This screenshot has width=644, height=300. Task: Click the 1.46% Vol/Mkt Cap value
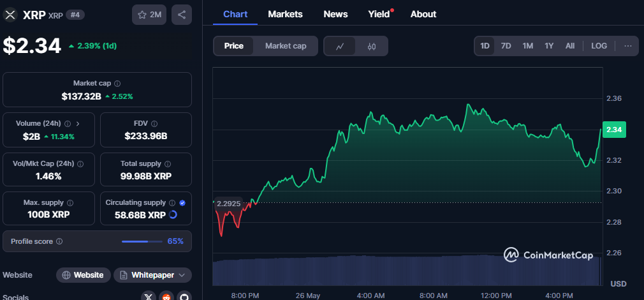pyautogui.click(x=48, y=176)
